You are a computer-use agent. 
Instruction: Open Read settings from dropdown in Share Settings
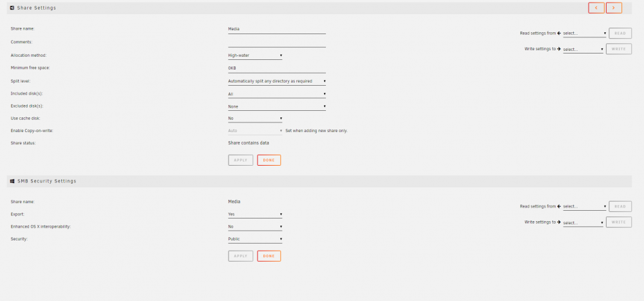pyautogui.click(x=585, y=34)
